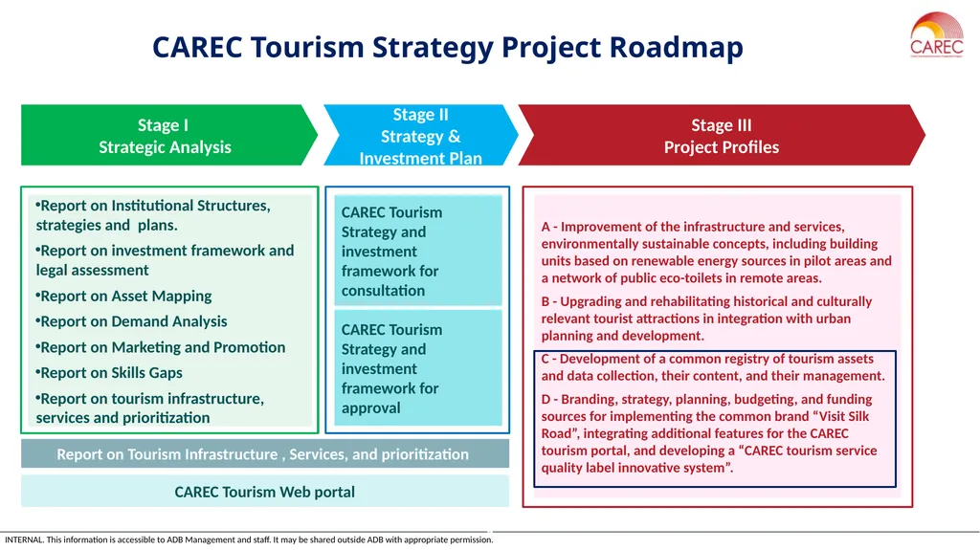The width and height of the screenshot is (980, 550).
Task: Click the INTERNAL disclaimer footer text
Action: [x=249, y=539]
